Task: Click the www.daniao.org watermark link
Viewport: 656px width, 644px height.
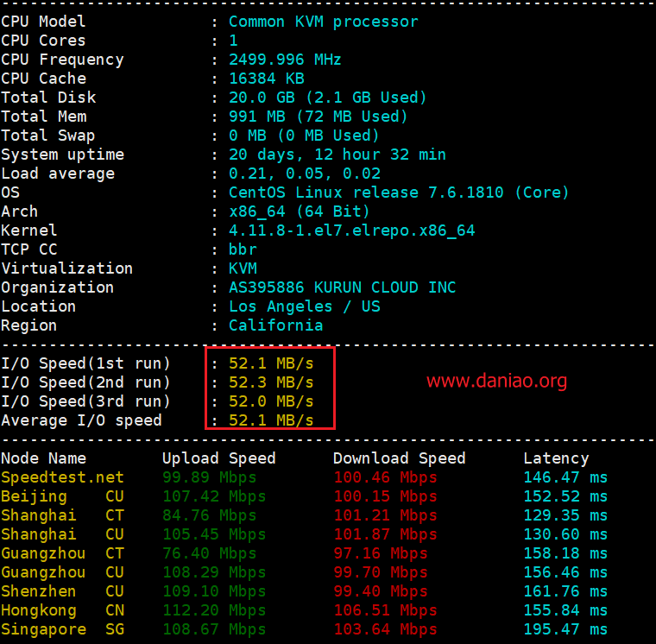Action: [496, 381]
